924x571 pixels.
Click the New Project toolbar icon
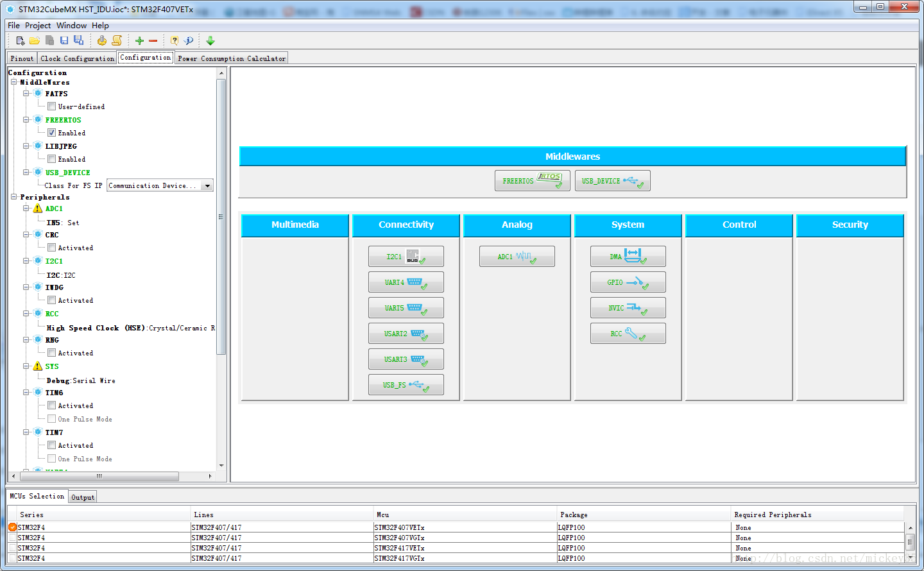point(21,40)
